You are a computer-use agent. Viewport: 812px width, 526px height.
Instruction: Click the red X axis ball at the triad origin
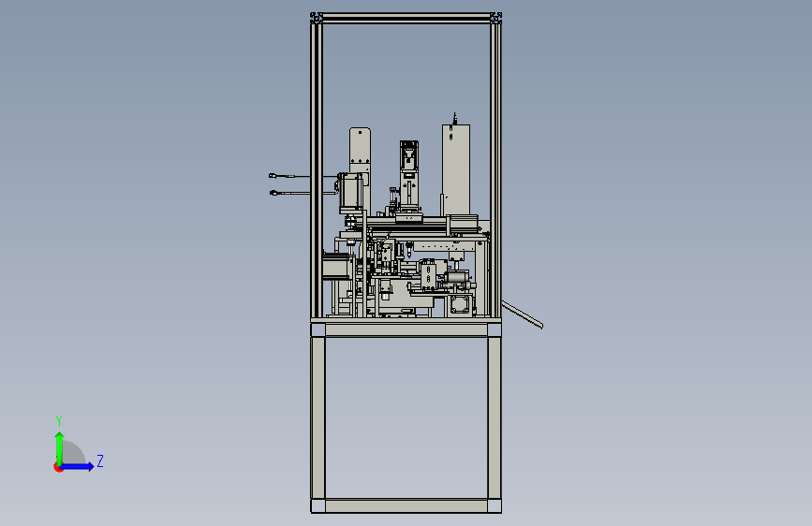click(58, 467)
